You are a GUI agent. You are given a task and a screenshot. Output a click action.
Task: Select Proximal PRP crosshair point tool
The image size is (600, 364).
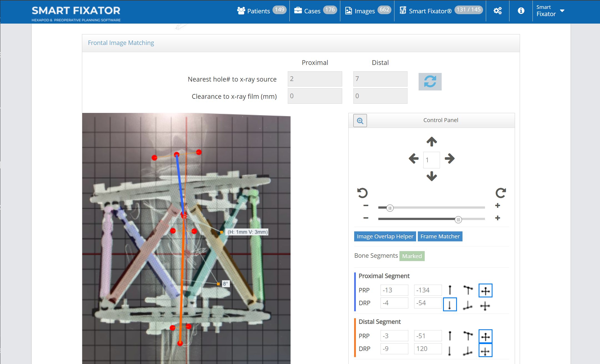click(x=485, y=290)
